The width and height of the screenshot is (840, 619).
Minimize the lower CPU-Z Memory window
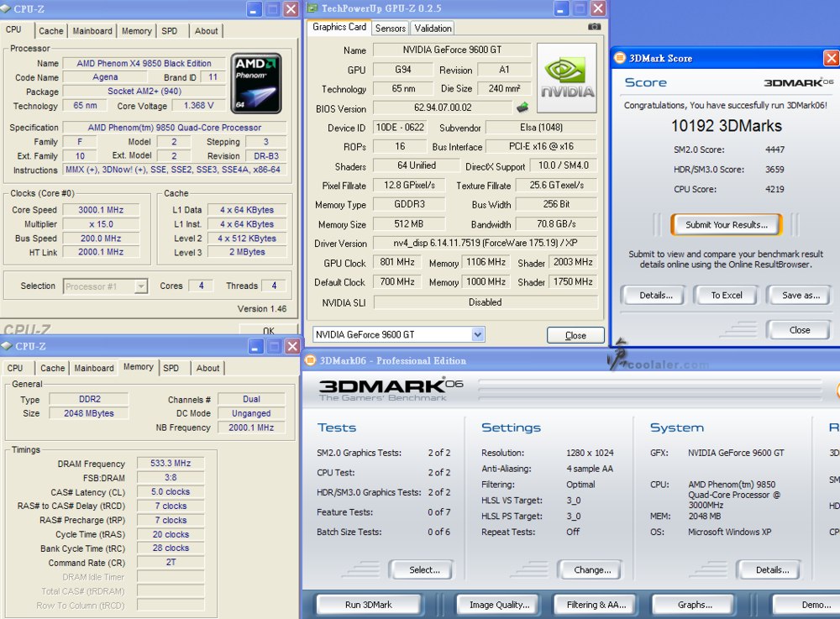(x=255, y=346)
